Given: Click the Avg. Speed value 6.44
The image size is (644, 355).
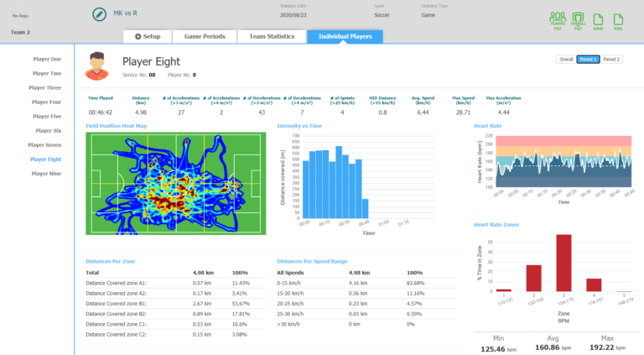Looking at the screenshot, I should click(x=423, y=112).
